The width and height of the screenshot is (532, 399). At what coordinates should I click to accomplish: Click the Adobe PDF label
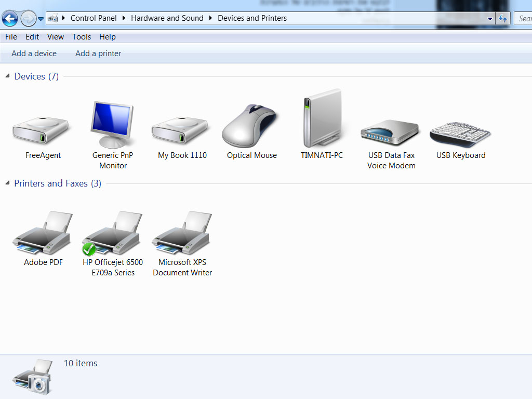[43, 262]
